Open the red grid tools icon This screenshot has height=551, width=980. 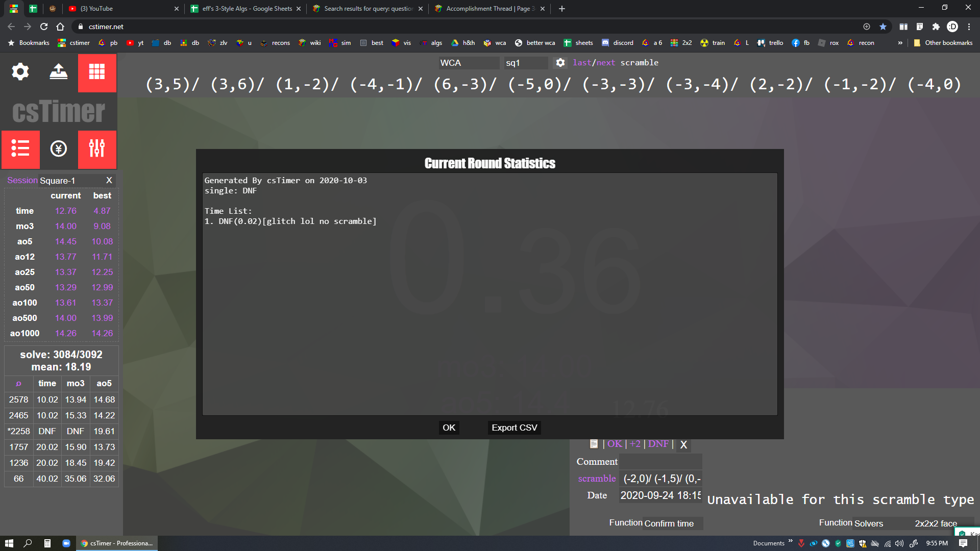97,72
